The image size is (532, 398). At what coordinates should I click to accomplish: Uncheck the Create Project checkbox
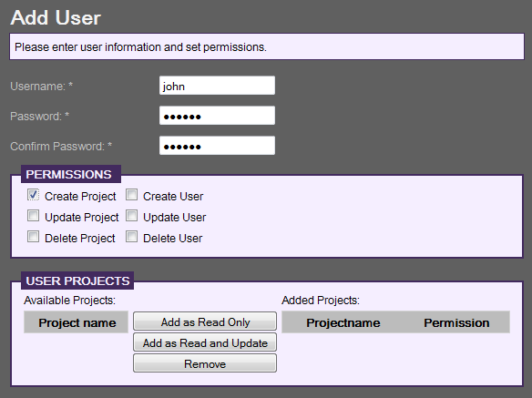(x=33, y=195)
